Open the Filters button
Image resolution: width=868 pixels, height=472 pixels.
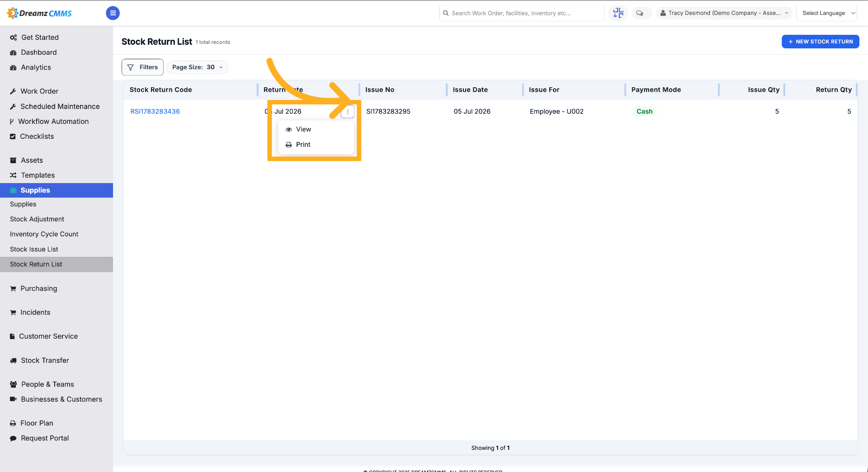142,67
